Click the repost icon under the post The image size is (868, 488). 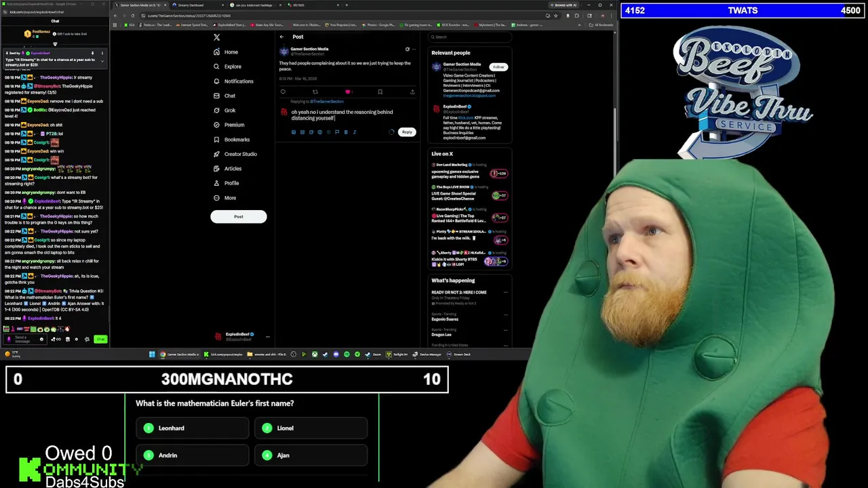click(315, 91)
